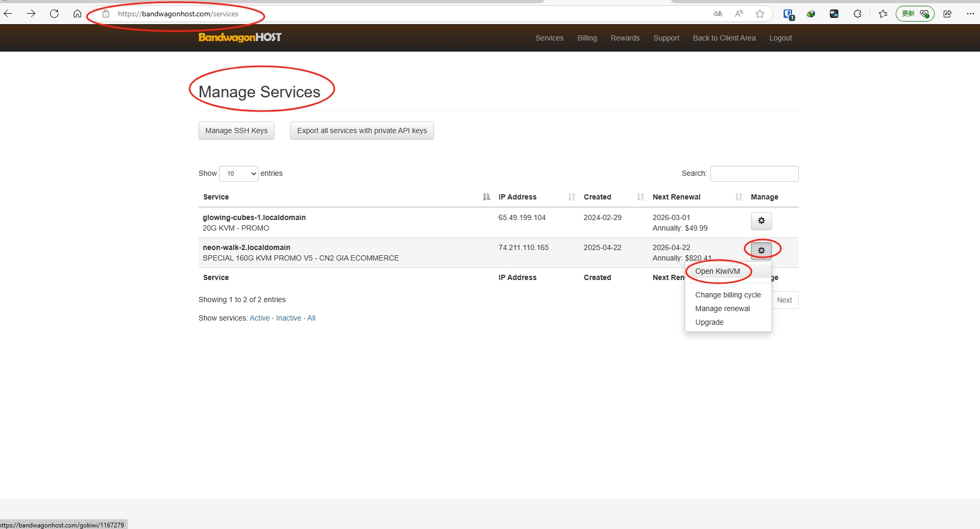Click the Manage Services heading
Image resolution: width=980 pixels, height=529 pixels.
(x=259, y=92)
